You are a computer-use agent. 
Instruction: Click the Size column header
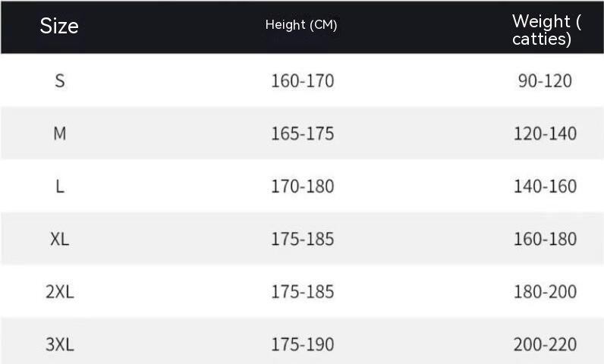pos(59,26)
